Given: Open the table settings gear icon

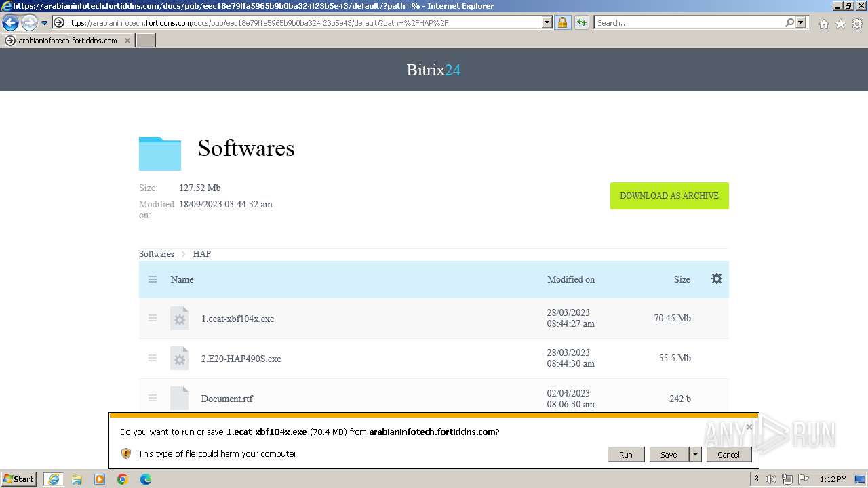Looking at the screenshot, I should click(x=717, y=279).
